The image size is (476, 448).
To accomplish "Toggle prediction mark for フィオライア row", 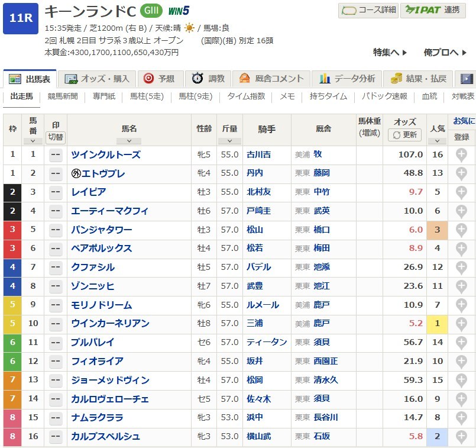I will click(56, 362).
